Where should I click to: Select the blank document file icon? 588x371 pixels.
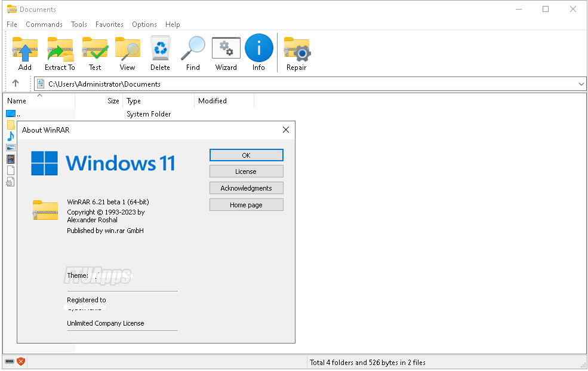pyautogui.click(x=11, y=170)
